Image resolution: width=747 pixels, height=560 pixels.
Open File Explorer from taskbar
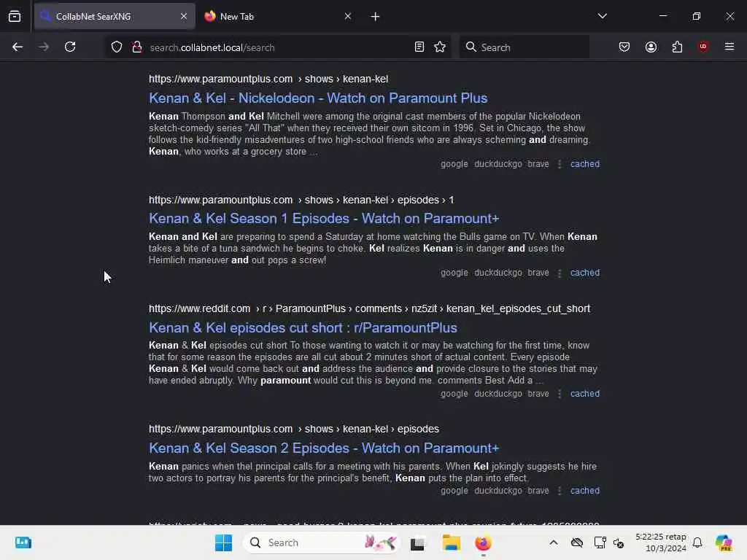click(451, 542)
